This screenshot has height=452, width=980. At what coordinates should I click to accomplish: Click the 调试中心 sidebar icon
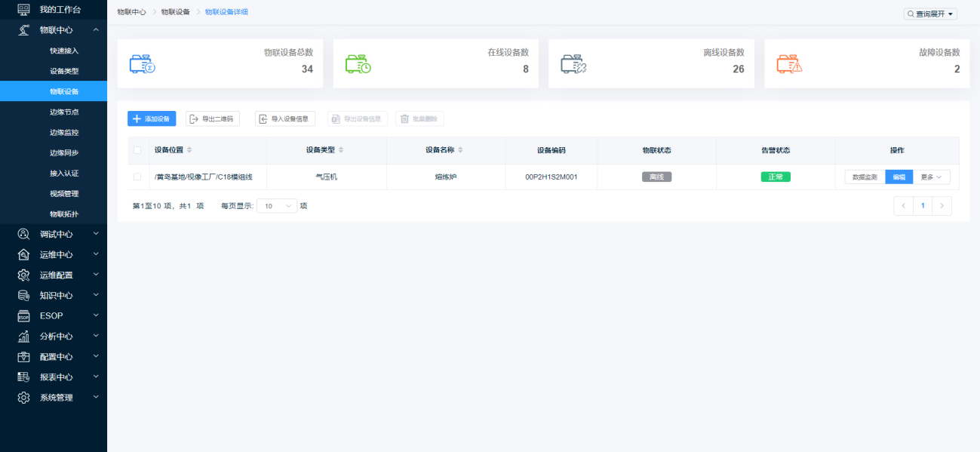[x=23, y=234]
